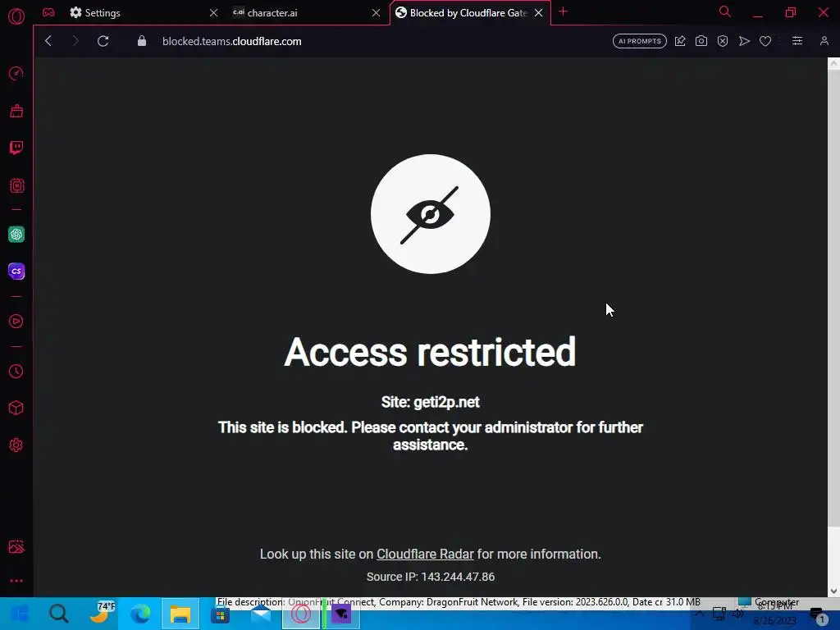This screenshot has width=840, height=630.
Task: Reload the blocked page
Action: coord(103,41)
